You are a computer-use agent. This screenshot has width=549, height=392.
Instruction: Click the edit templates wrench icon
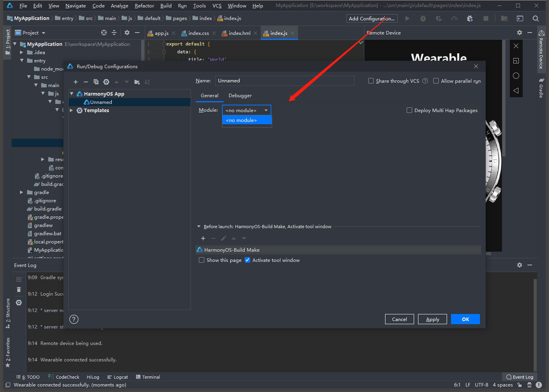(x=106, y=82)
